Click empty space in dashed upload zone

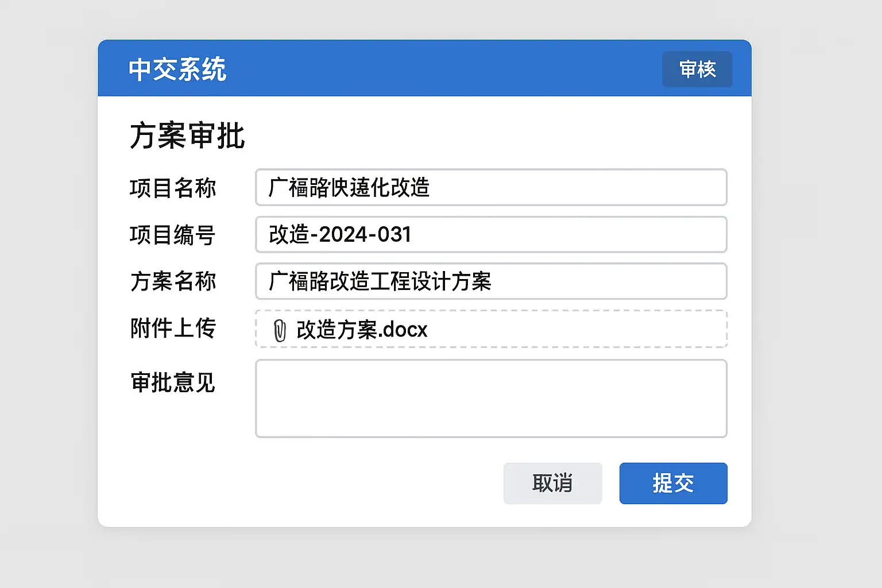574,330
